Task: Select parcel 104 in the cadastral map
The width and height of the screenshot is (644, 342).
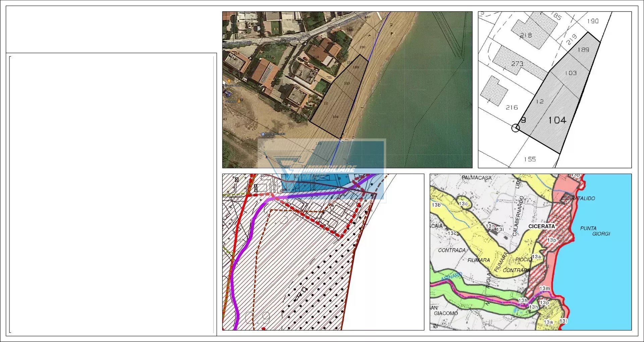Action: click(x=557, y=120)
